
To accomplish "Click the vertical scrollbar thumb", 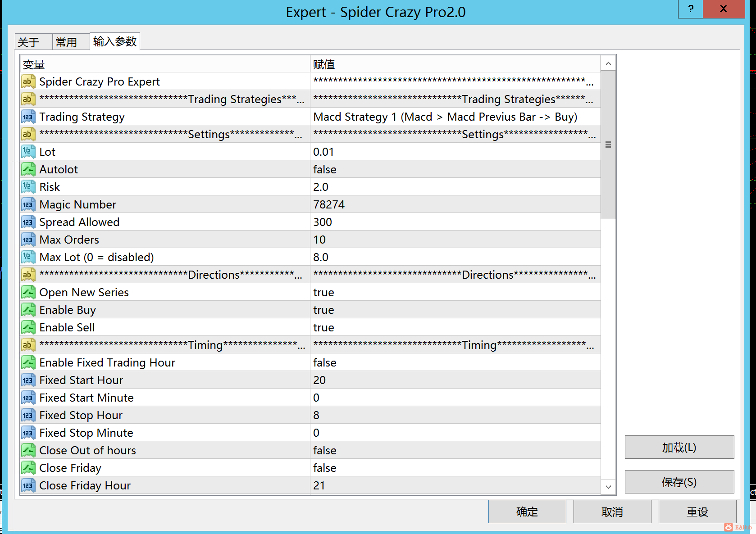I will pos(608,145).
